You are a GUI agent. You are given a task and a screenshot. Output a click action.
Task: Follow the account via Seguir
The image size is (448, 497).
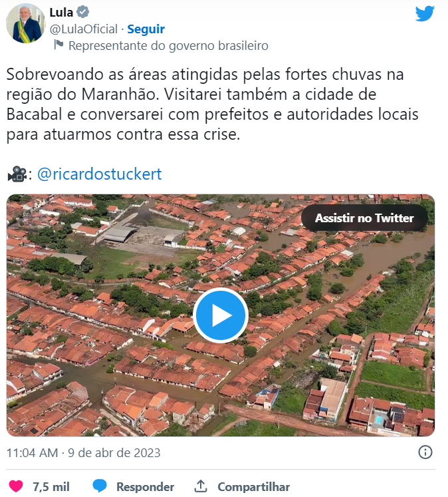click(x=146, y=29)
